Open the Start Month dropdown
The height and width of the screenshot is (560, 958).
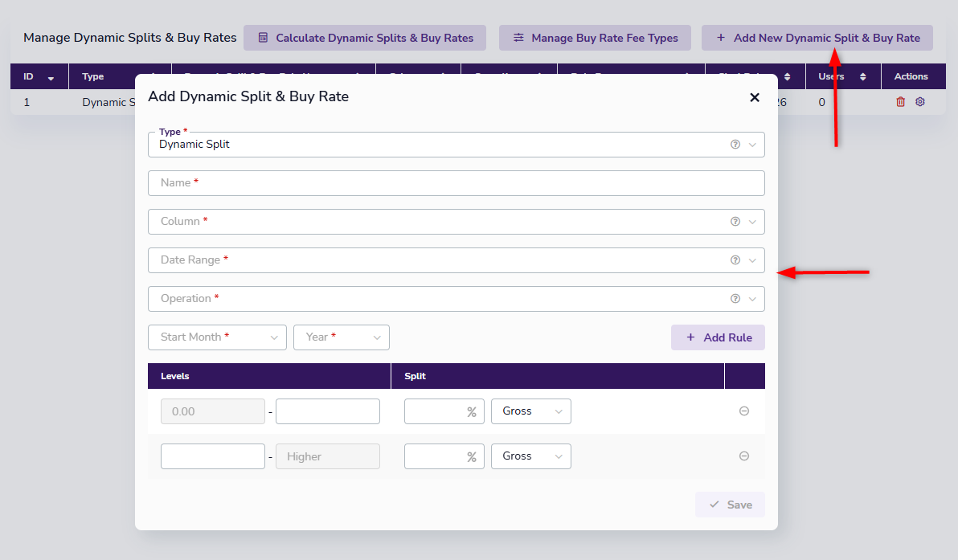tap(217, 337)
